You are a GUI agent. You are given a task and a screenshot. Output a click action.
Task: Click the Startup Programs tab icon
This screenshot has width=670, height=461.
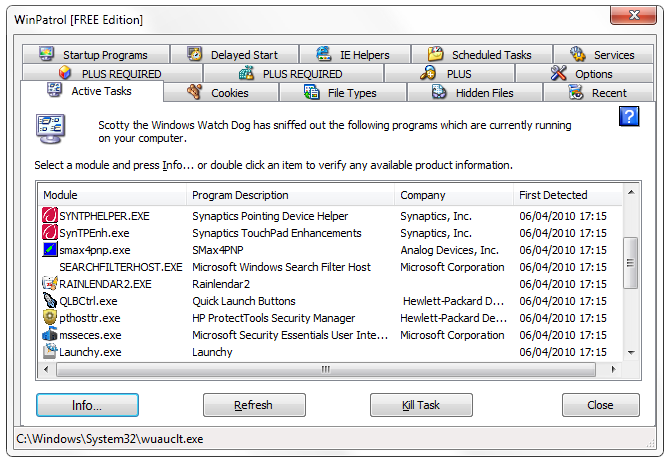point(46,54)
